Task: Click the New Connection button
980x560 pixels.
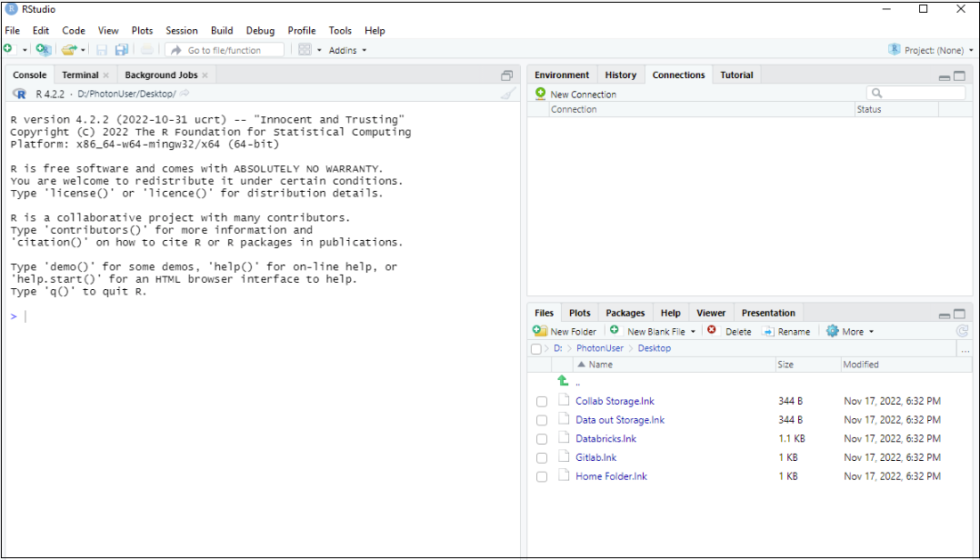Action: (x=575, y=94)
